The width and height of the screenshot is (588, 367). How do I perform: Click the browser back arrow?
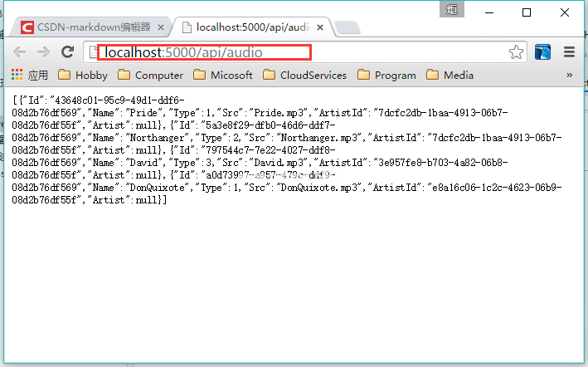(19, 52)
